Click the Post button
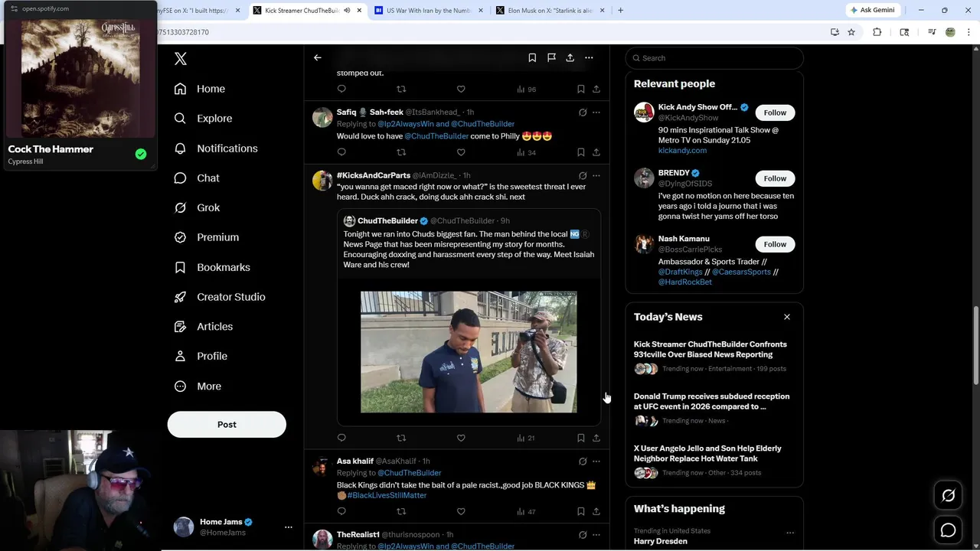This screenshot has width=980, height=551. click(x=227, y=425)
